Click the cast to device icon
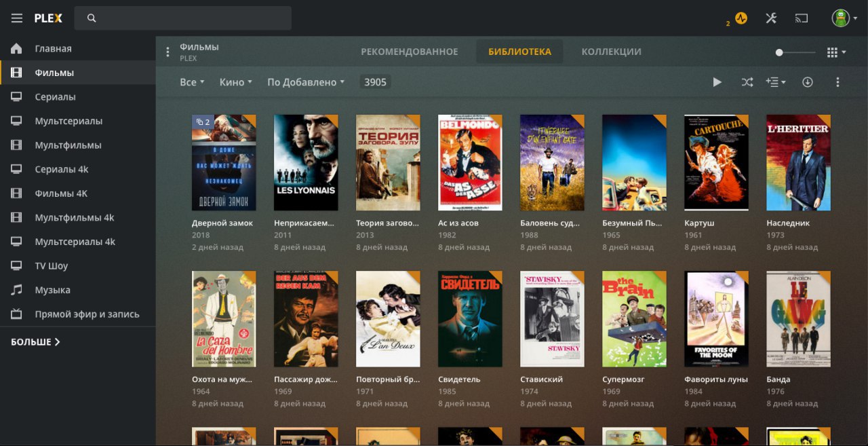This screenshot has width=868, height=446. tap(802, 18)
